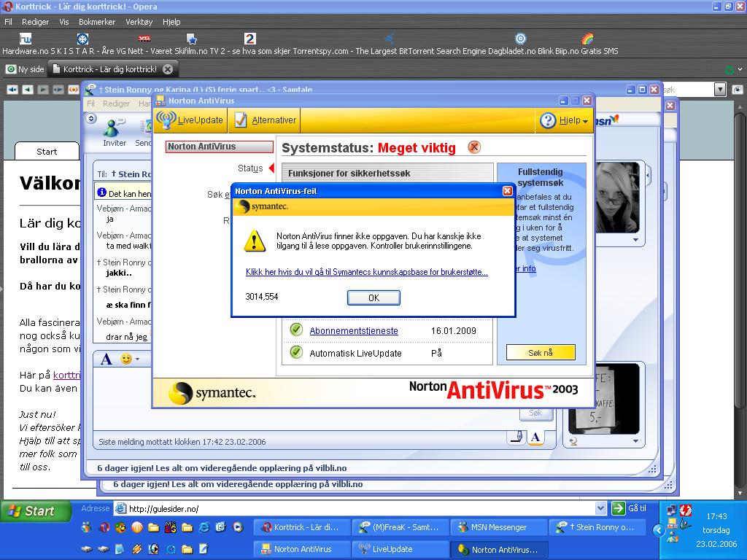This screenshot has width=747, height=560.
Task: Click own display picture KAFFE thumbnail
Action: 603,399
